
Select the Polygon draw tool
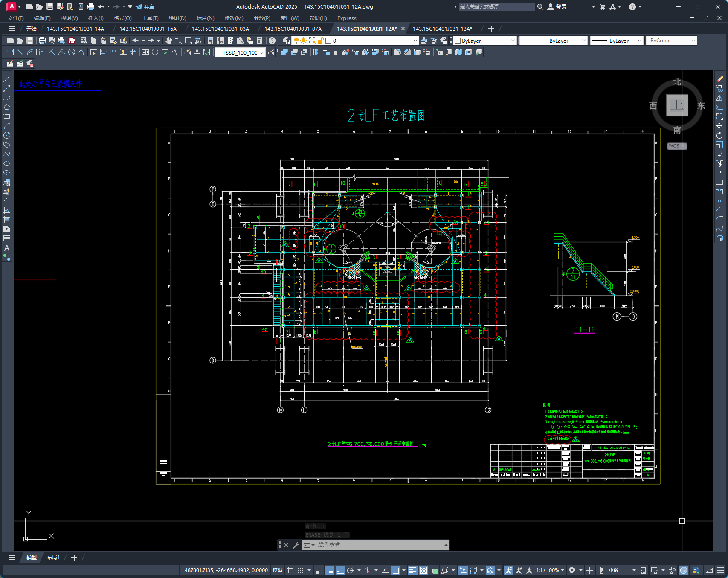(7, 107)
